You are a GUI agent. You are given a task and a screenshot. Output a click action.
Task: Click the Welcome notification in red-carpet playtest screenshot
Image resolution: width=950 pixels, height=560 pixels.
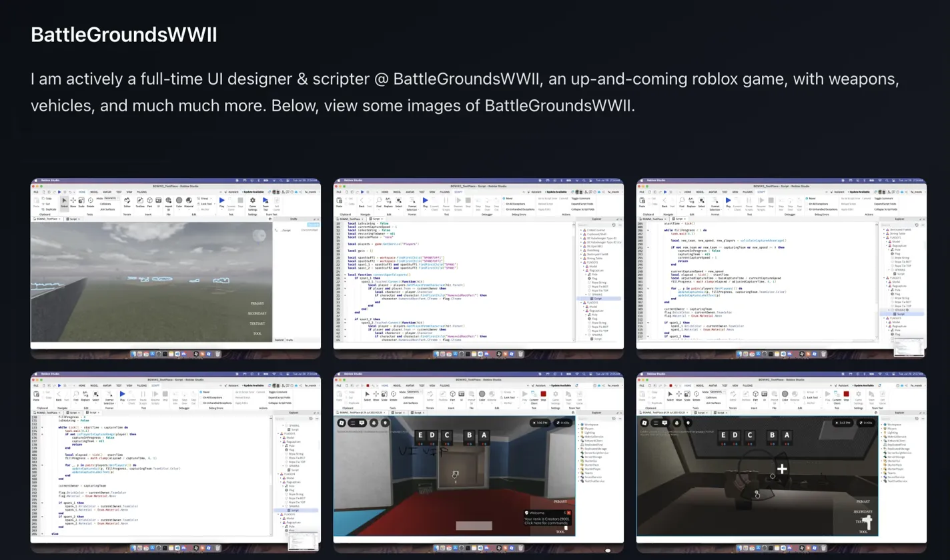[x=547, y=519]
